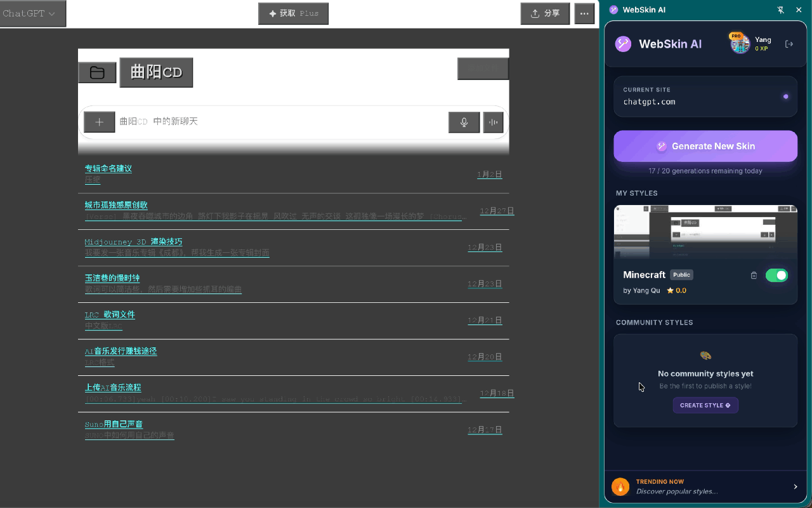Viewport: 812px width, 508px height.
Task: Open the Suno用自己声音 conversation
Action: [114, 424]
